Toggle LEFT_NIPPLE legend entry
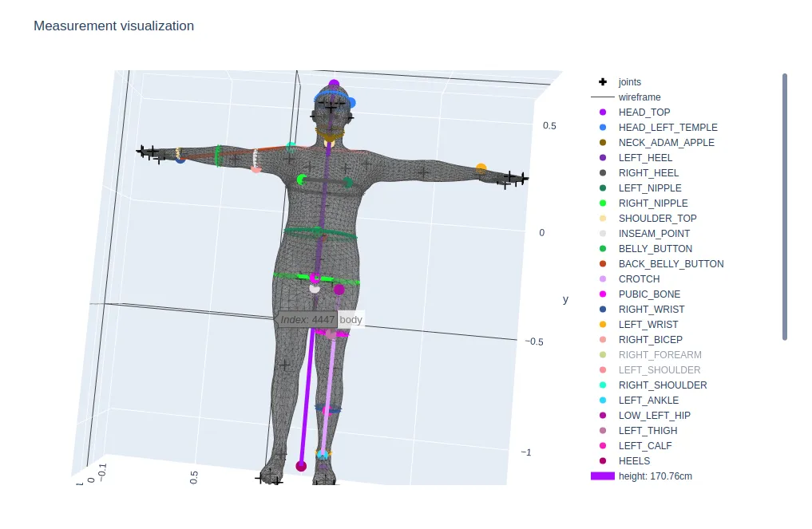Viewport: 812px width, 529px height. click(650, 188)
